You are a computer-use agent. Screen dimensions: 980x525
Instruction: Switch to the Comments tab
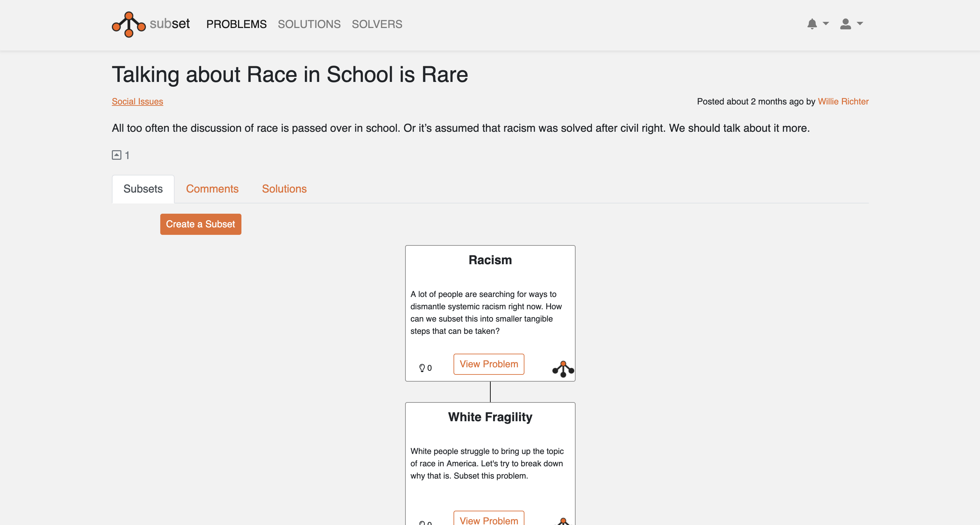[212, 189]
